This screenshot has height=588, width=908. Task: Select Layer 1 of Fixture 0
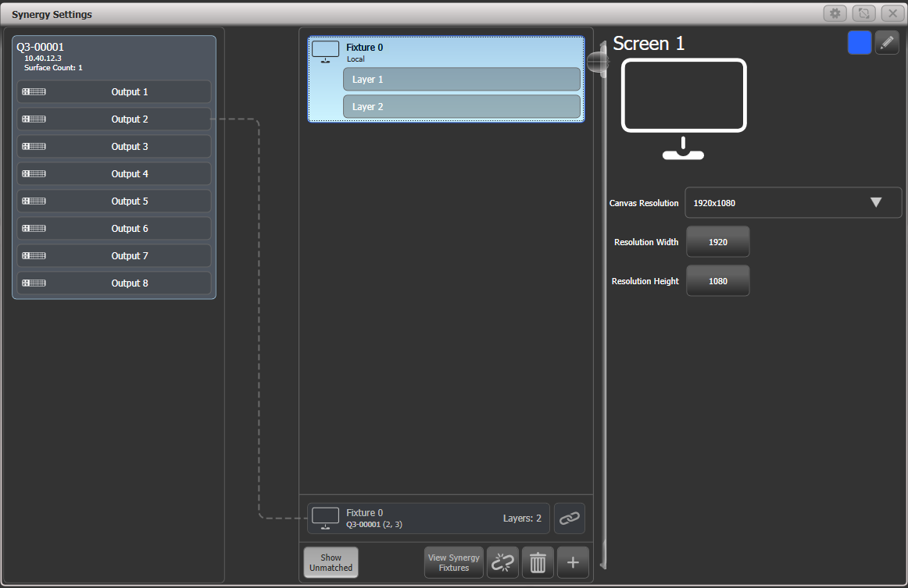pos(461,79)
